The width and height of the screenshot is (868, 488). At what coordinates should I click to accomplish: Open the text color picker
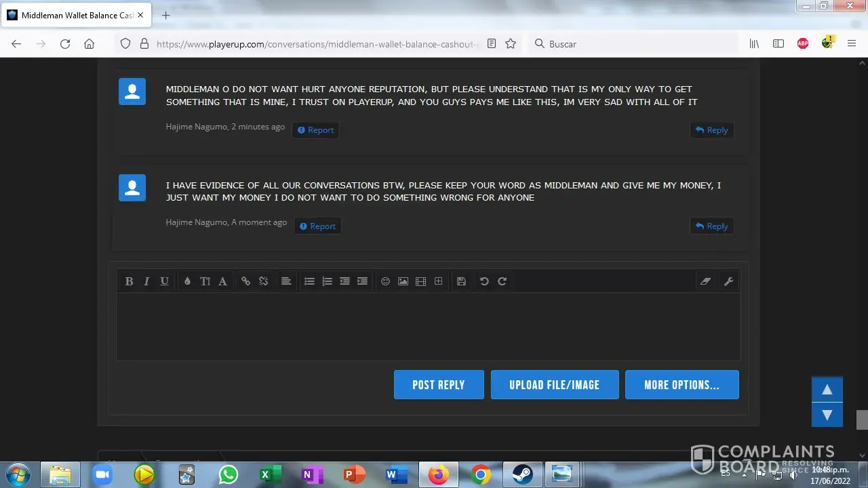click(187, 281)
